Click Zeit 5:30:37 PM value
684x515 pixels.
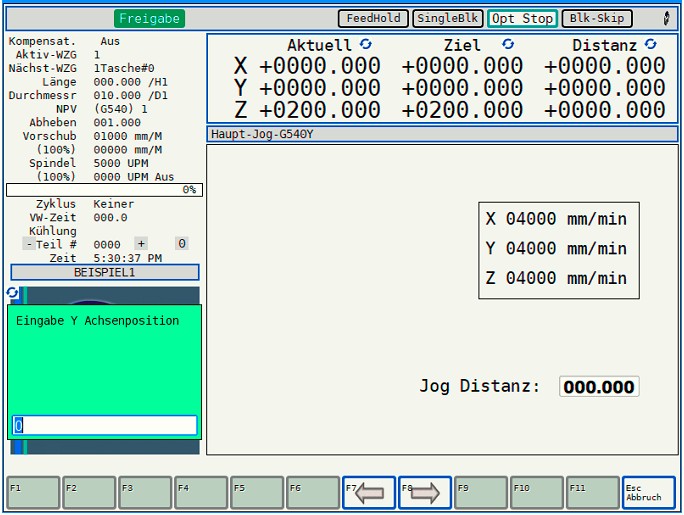tap(128, 258)
